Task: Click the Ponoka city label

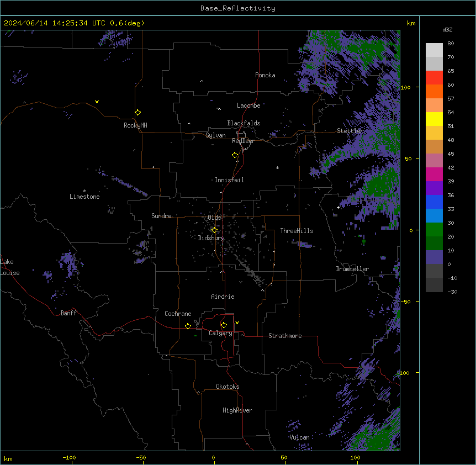Action: point(265,75)
